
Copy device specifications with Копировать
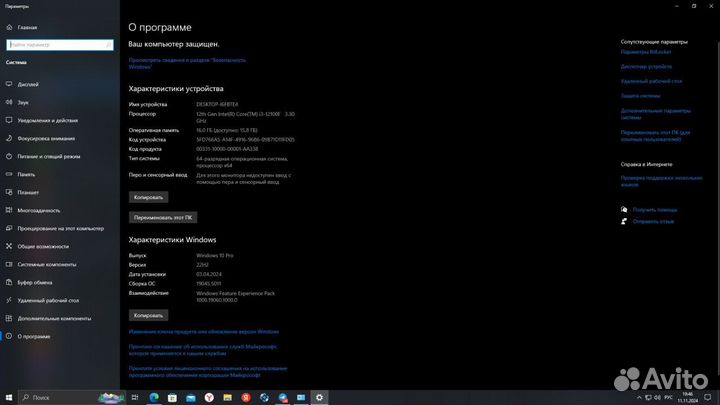[x=148, y=197]
